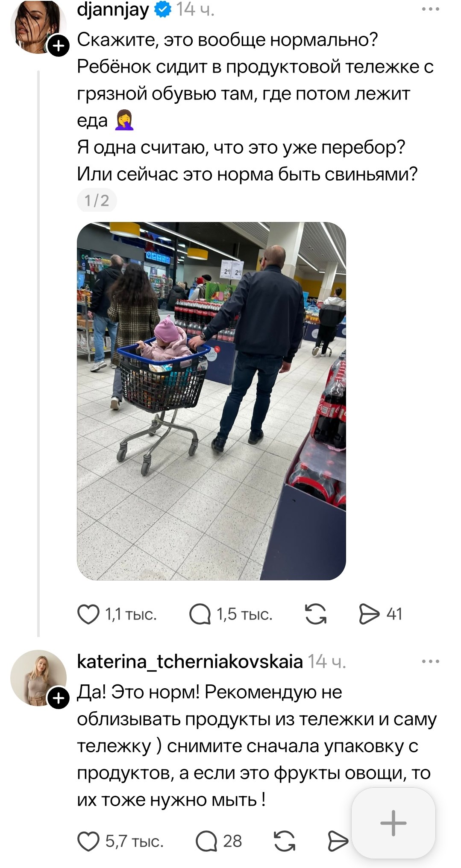The height and width of the screenshot is (868, 461).
Task: Open djannjay's profile via username
Action: (113, 9)
